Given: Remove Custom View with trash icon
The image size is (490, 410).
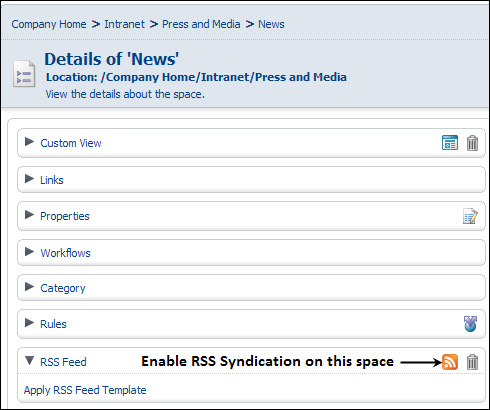Looking at the screenshot, I should (472, 143).
